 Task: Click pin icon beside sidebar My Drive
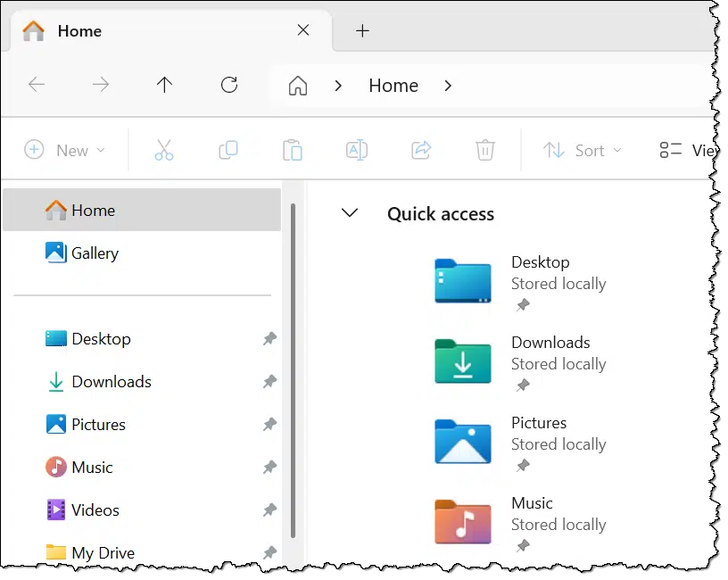click(269, 552)
